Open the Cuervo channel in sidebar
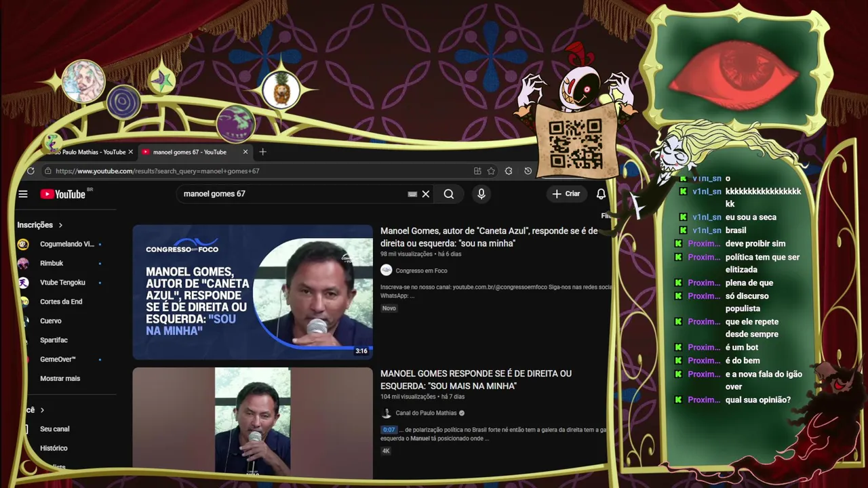Viewport: 868px width, 488px height. coord(51,321)
